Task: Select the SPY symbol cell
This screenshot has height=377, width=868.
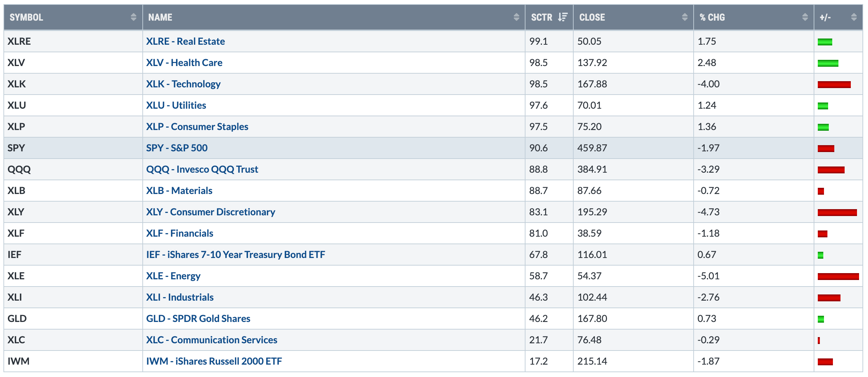Action: pyautogui.click(x=73, y=148)
